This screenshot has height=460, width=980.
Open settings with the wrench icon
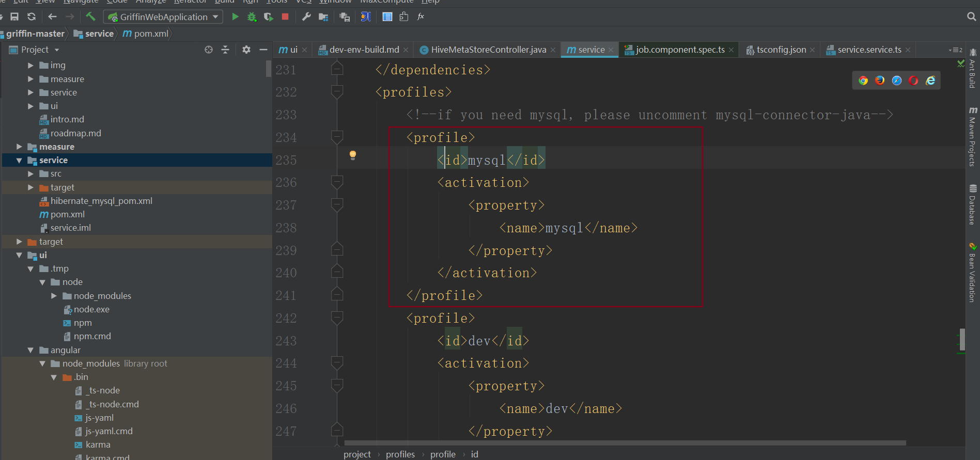pyautogui.click(x=306, y=17)
